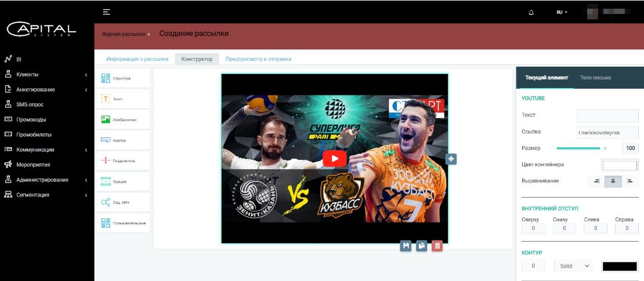Image resolution: width=644 pixels, height=281 pixels.
Task: Click the video thumbnail in the canvas
Action: [x=334, y=158]
